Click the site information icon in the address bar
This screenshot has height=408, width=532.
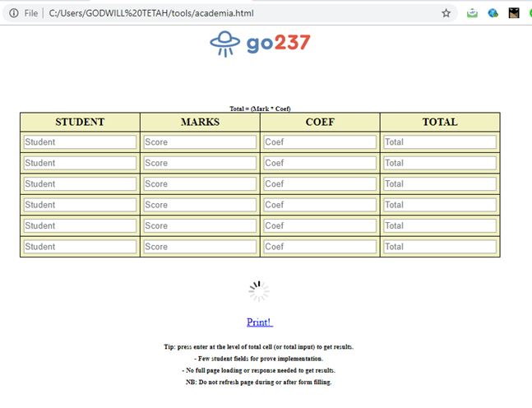point(14,13)
